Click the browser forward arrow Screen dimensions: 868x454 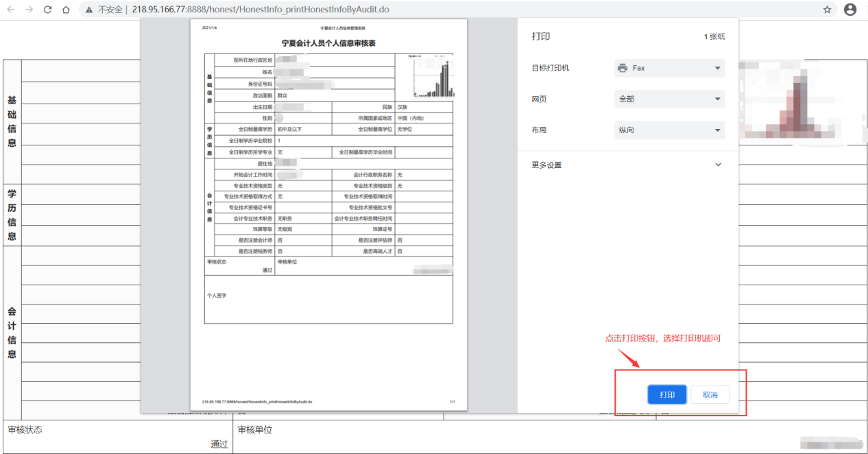(x=29, y=10)
